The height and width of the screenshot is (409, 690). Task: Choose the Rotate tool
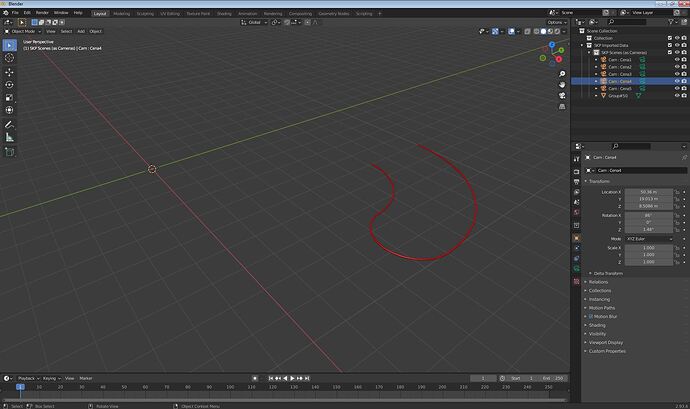coord(9,85)
